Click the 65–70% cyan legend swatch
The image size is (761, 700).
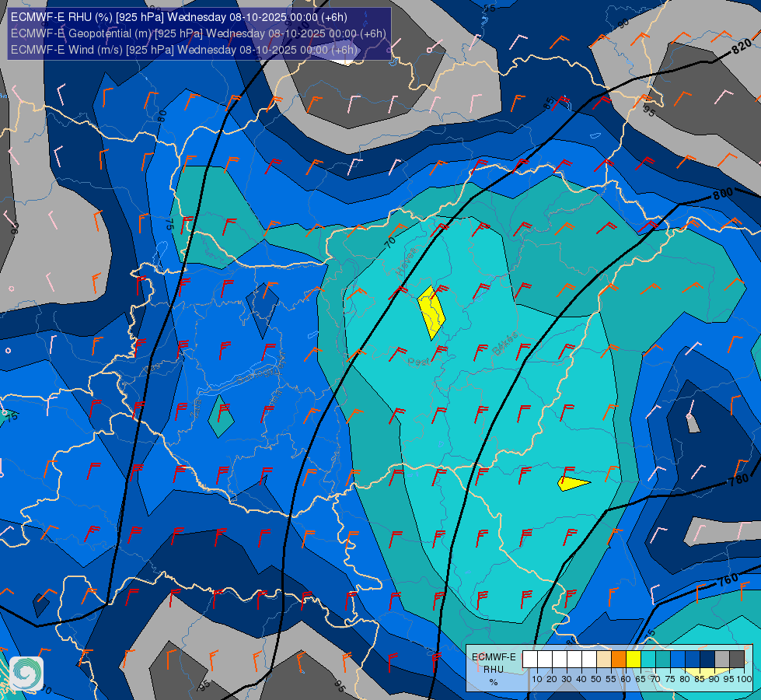648,660
